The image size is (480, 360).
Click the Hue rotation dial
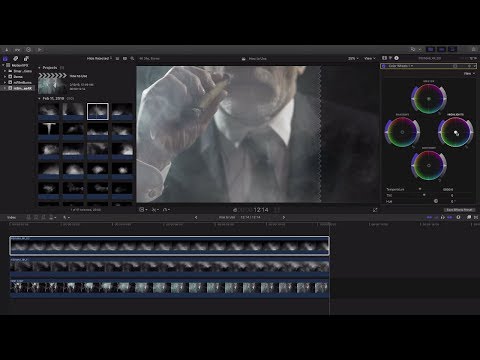click(436, 201)
